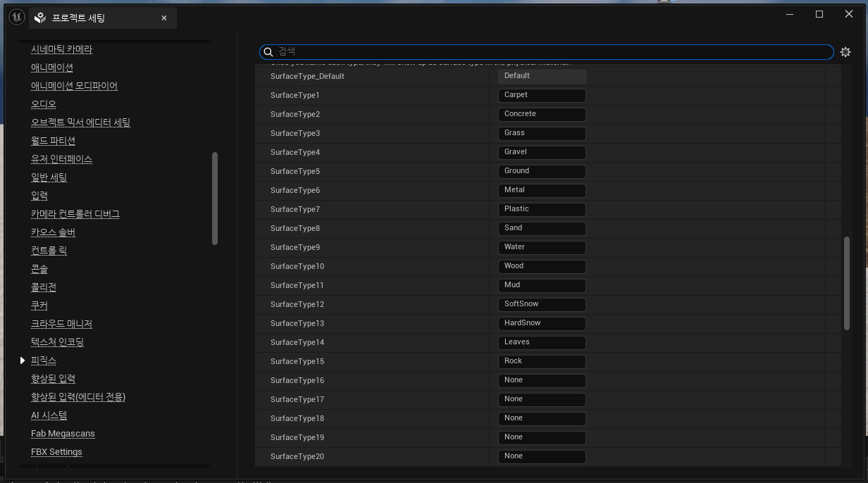The width and height of the screenshot is (868, 483).
Task: Edit SurfaceType5 field containing Ground
Action: (542, 171)
